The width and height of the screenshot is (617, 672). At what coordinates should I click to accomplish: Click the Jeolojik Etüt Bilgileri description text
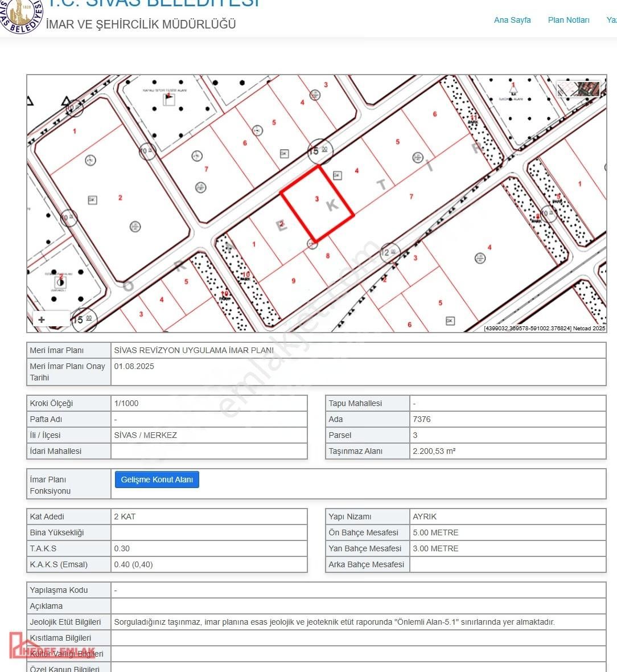coord(334,622)
